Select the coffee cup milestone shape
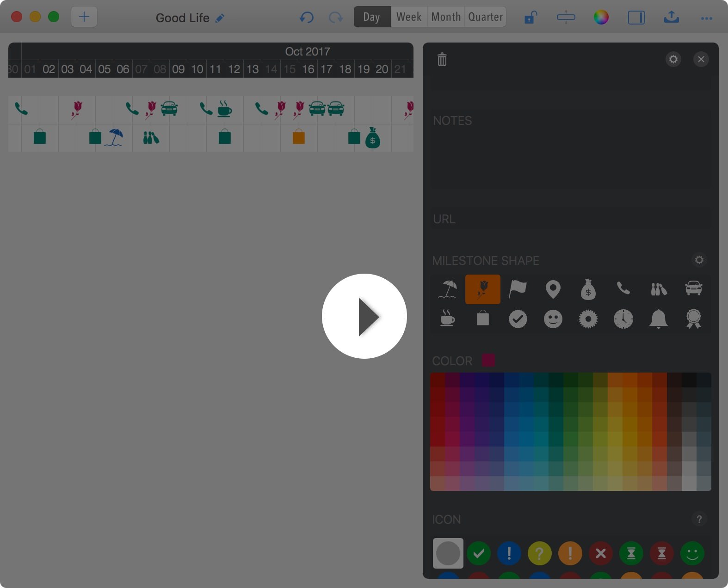This screenshot has width=728, height=588. 447,318
